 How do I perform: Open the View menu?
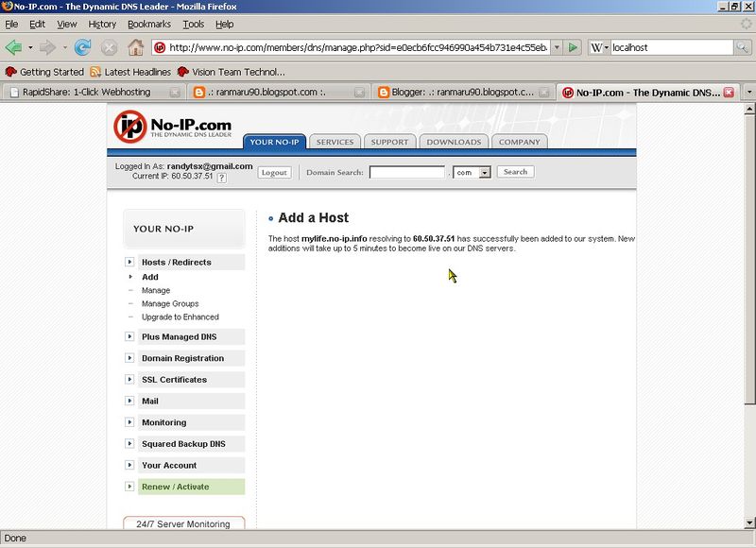pos(66,25)
